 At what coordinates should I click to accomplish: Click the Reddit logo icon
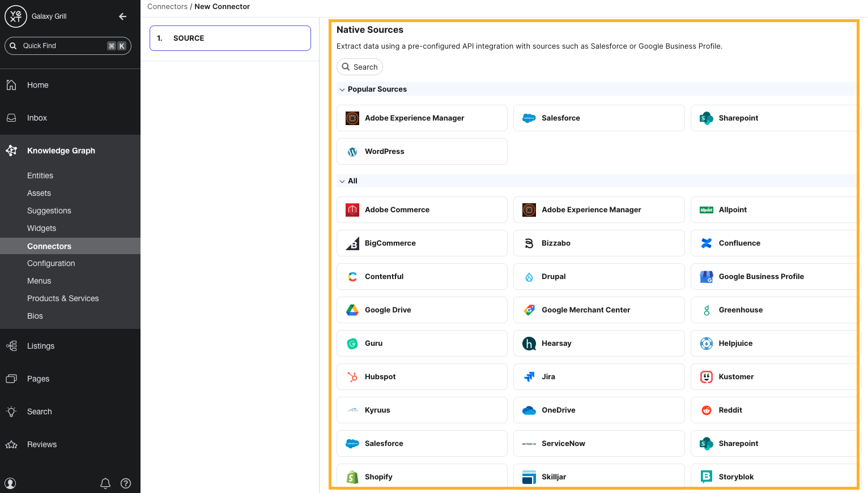coord(707,410)
